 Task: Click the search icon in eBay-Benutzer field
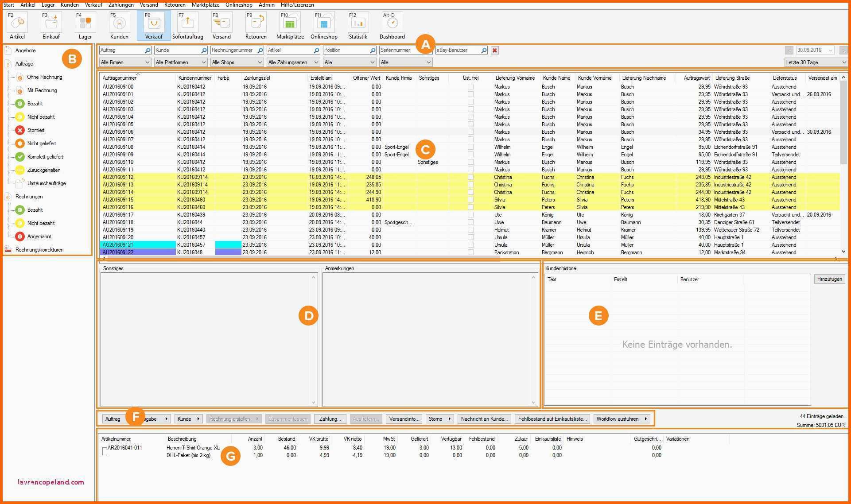[x=484, y=50]
